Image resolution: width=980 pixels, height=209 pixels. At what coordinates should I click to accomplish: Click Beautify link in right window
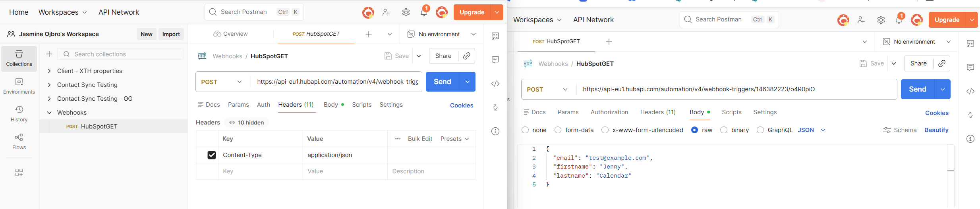point(936,130)
